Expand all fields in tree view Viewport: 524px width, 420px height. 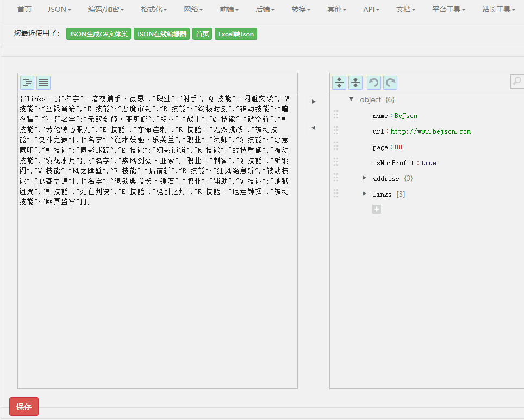pyautogui.click(x=339, y=83)
